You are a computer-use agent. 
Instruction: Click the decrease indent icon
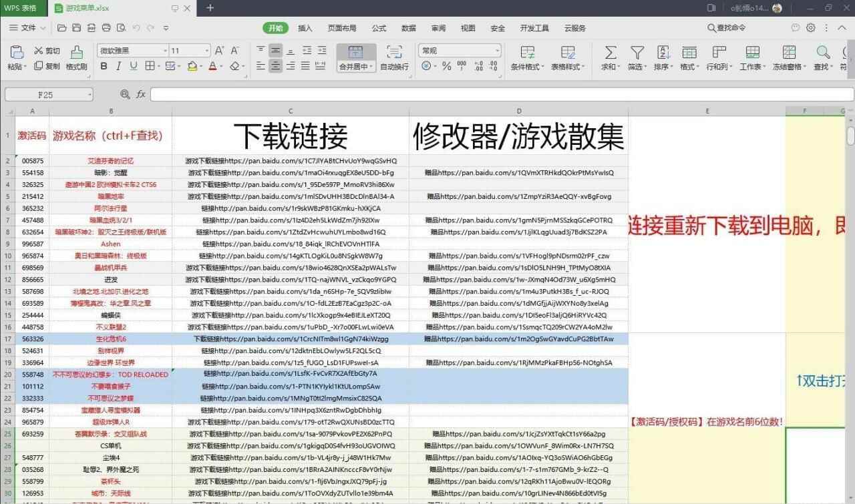click(306, 51)
